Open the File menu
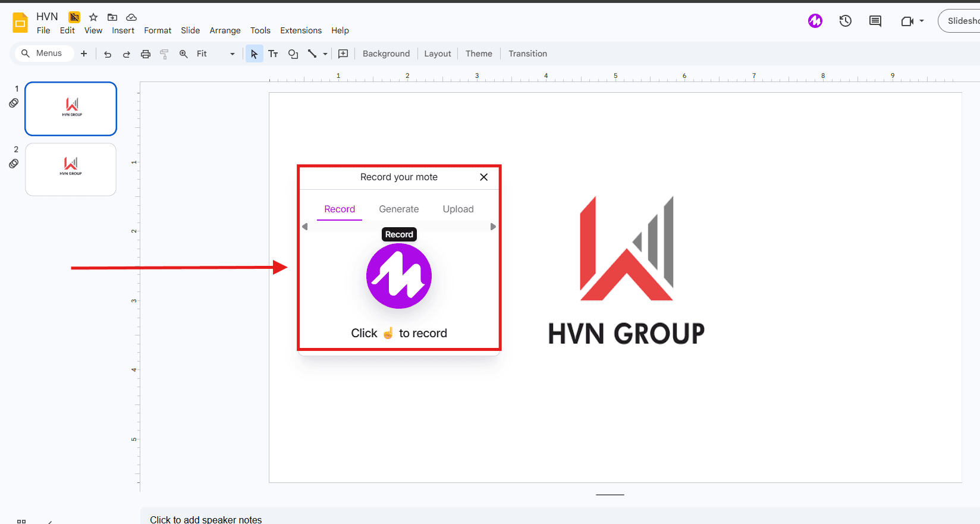The height and width of the screenshot is (524, 980). 43,30
